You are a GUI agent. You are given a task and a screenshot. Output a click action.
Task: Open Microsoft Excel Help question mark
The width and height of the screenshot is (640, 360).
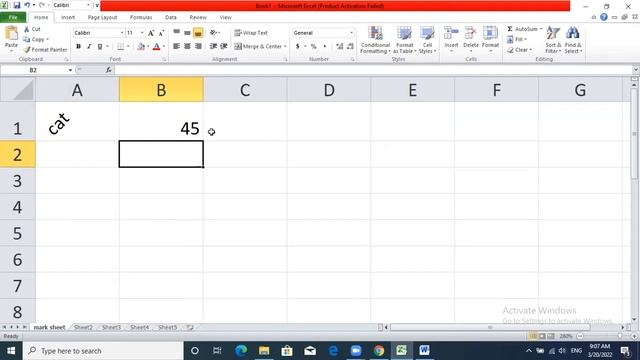coord(604,17)
